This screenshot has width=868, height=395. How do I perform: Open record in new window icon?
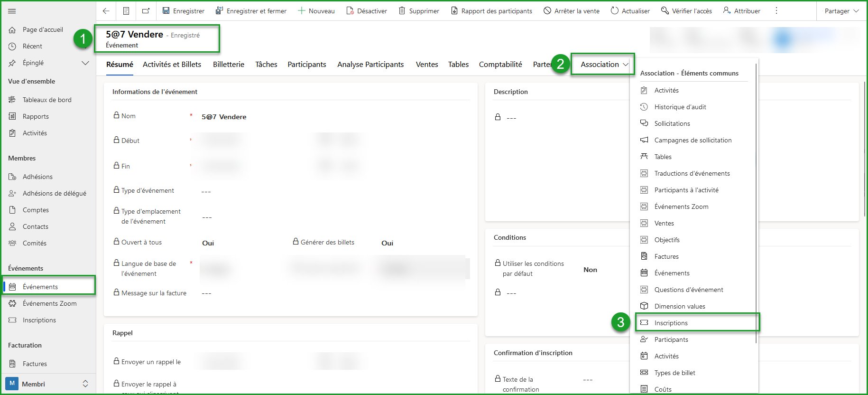(x=146, y=11)
